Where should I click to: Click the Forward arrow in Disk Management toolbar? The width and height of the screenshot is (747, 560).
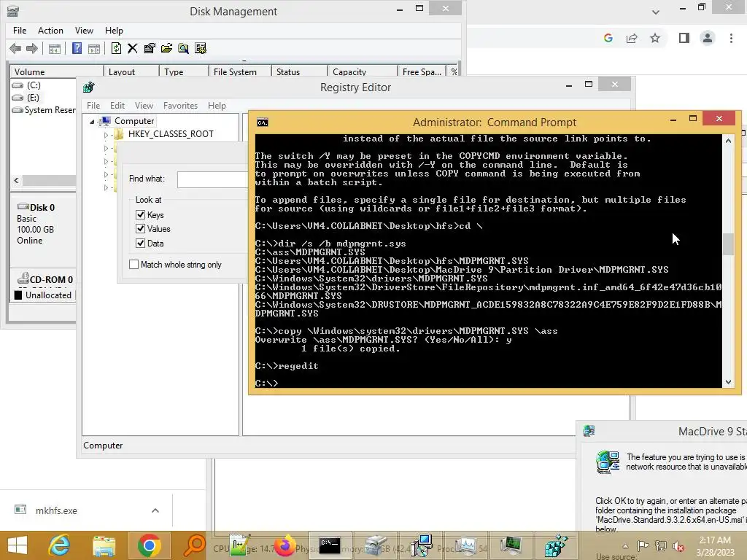click(32, 48)
